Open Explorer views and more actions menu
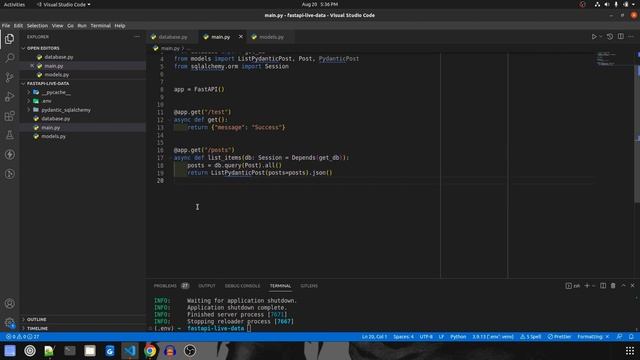 [x=137, y=37]
